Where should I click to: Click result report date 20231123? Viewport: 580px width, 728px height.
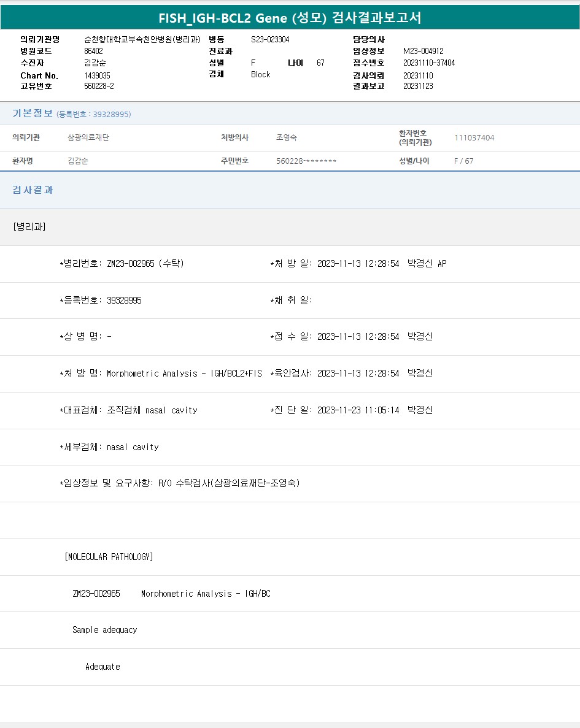[x=418, y=86]
